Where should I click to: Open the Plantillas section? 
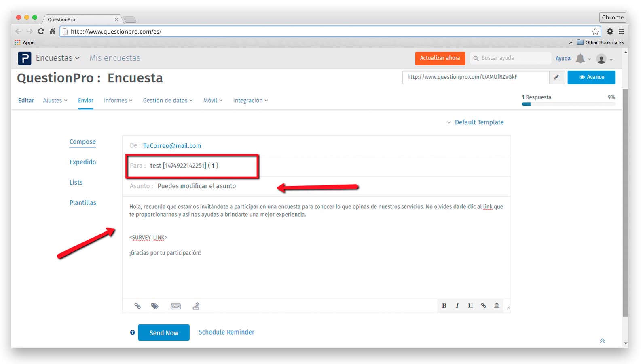[83, 203]
